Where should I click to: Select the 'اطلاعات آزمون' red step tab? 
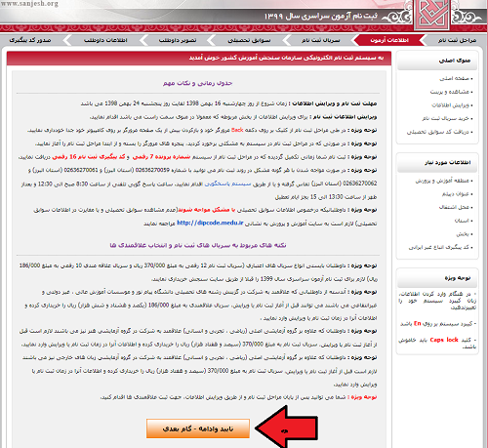(x=389, y=40)
